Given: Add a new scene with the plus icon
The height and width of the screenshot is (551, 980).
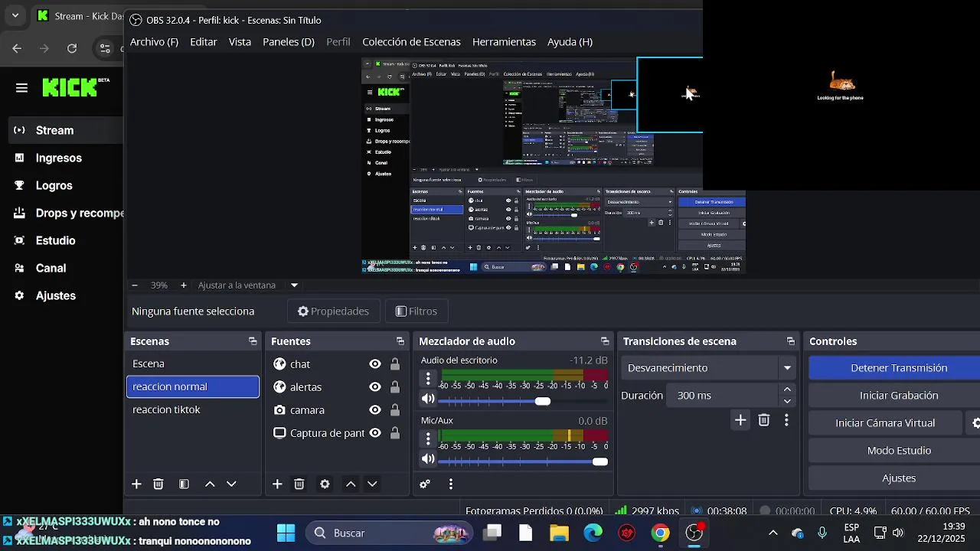Looking at the screenshot, I should pos(136,484).
